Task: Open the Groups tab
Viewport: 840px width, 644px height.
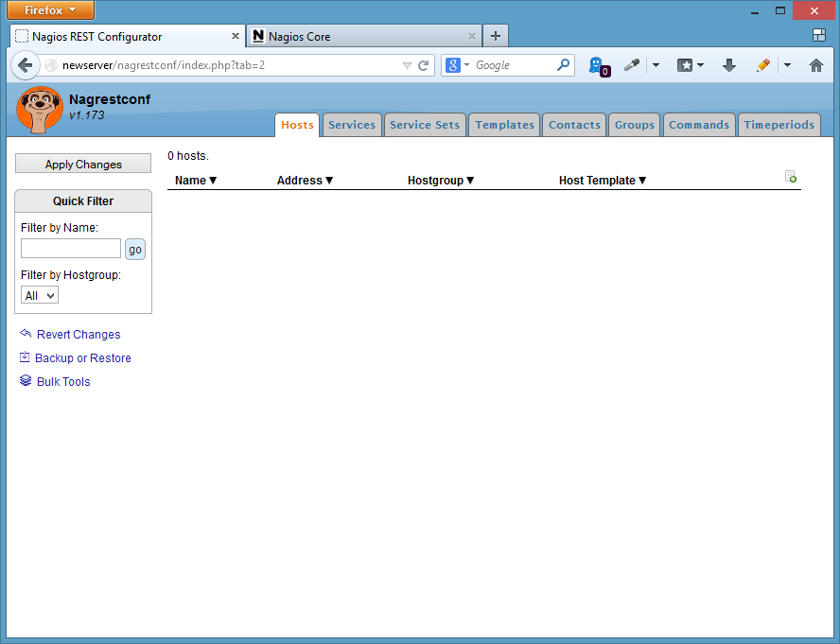Action: [635, 125]
